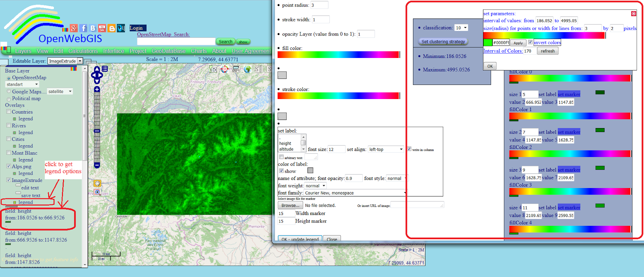The height and width of the screenshot is (277, 644).
Task: Open the GeoDataBase menu
Action: [168, 51]
